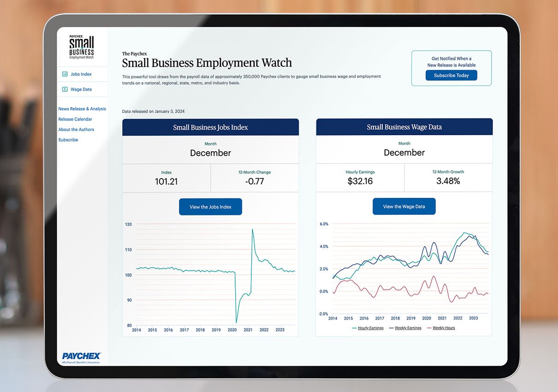Follow the Subscribe link in the sidebar

tap(68, 140)
